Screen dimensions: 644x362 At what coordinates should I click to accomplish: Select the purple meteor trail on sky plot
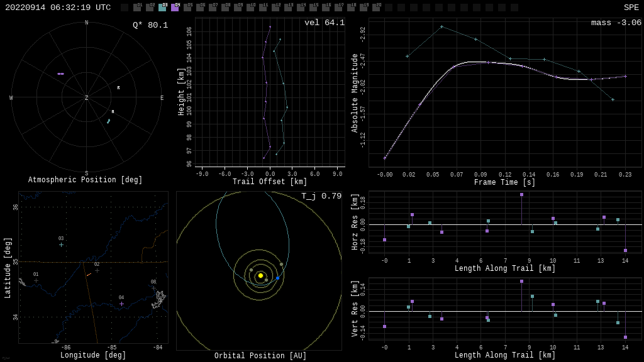[x=60, y=74]
